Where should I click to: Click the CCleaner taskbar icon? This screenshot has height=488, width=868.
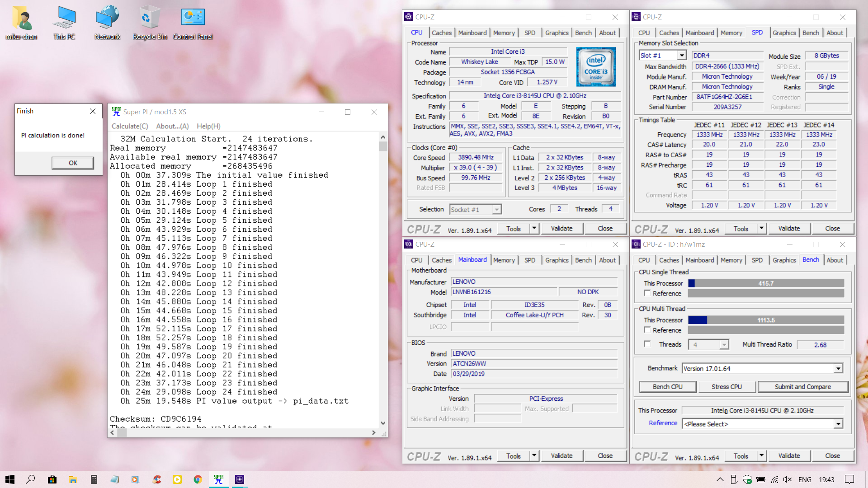tap(156, 479)
